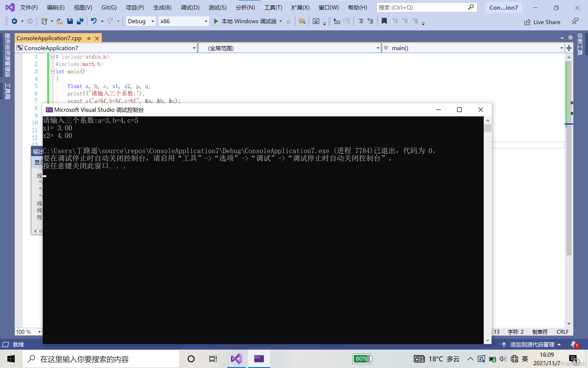Open the new project dropdown arrow
The image size is (588, 368).
52,21
